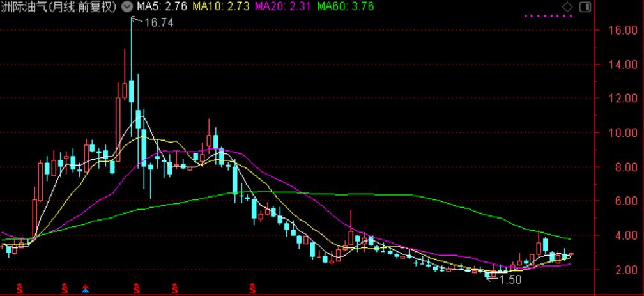
Task: Click the MA20: 2.31 indicator label
Action: point(283,6)
